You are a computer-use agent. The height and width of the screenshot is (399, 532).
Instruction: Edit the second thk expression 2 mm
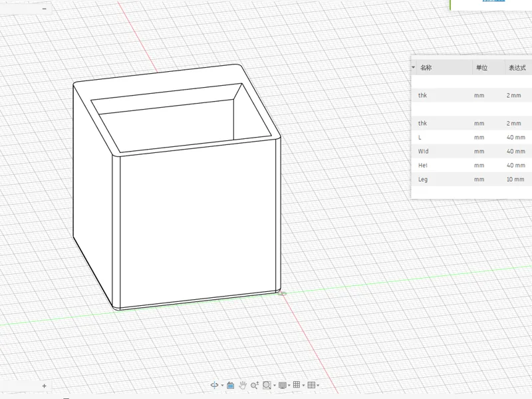click(x=513, y=123)
